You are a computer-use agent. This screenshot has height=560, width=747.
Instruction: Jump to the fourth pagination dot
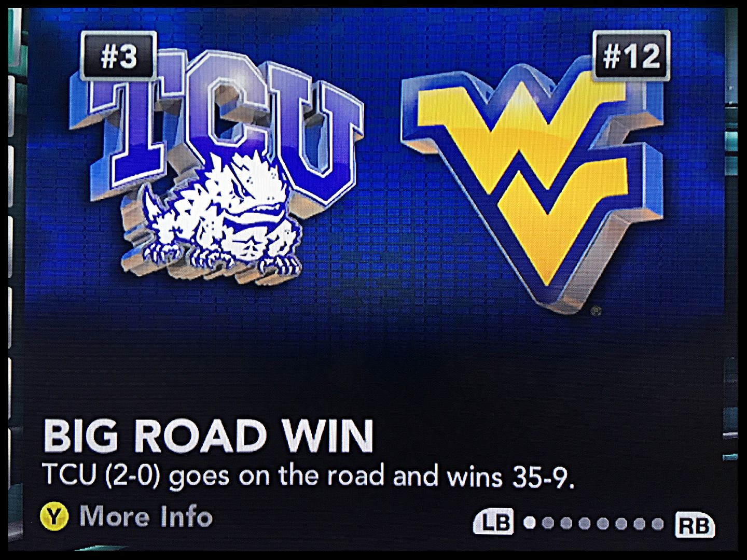pyautogui.click(x=584, y=523)
